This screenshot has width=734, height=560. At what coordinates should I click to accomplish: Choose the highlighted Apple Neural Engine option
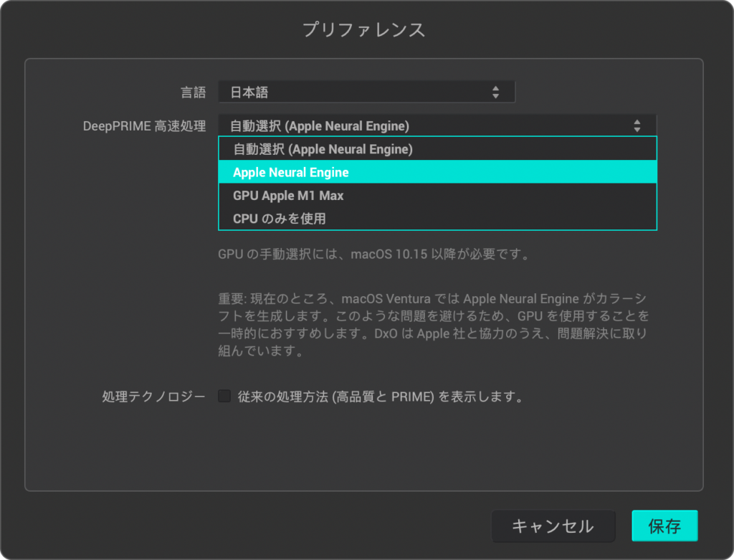[437, 172]
